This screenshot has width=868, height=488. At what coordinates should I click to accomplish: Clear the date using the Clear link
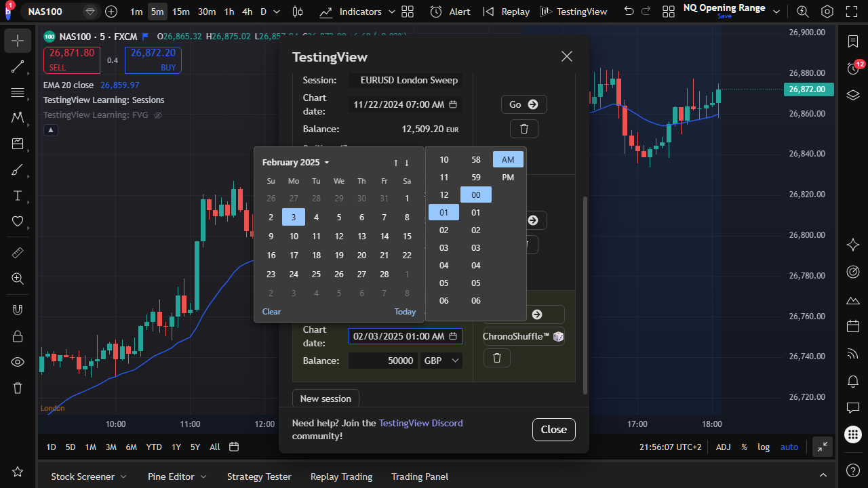271,312
